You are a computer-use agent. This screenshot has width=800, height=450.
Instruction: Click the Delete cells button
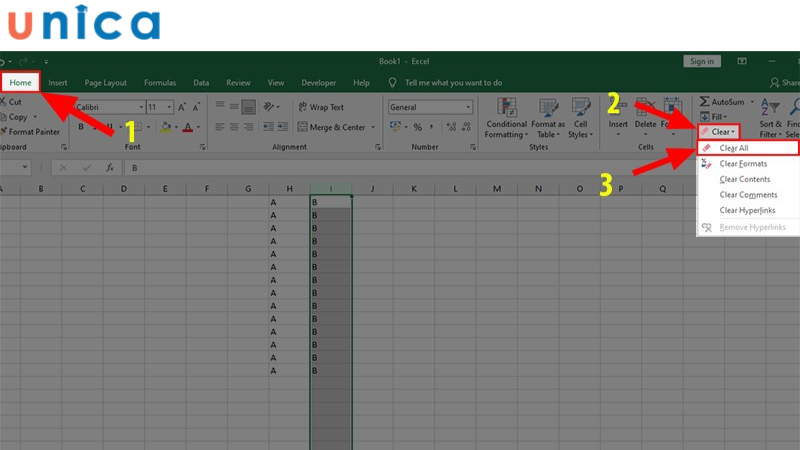point(645,118)
